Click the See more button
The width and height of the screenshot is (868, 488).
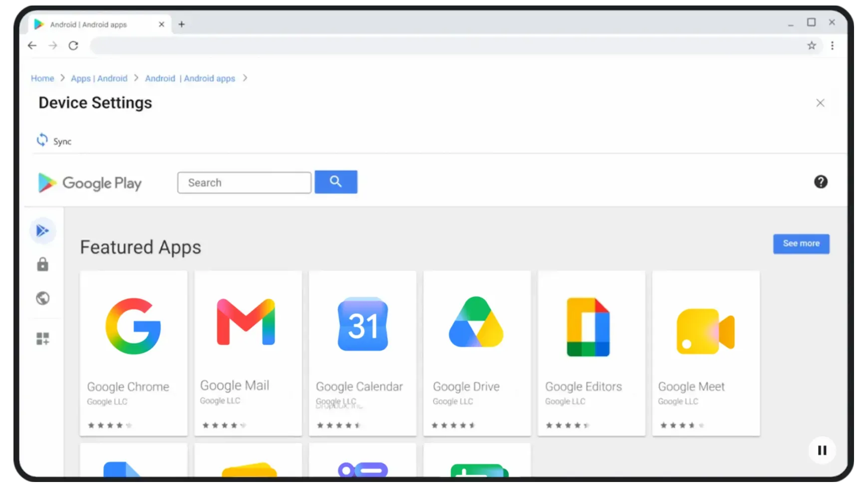801,244
